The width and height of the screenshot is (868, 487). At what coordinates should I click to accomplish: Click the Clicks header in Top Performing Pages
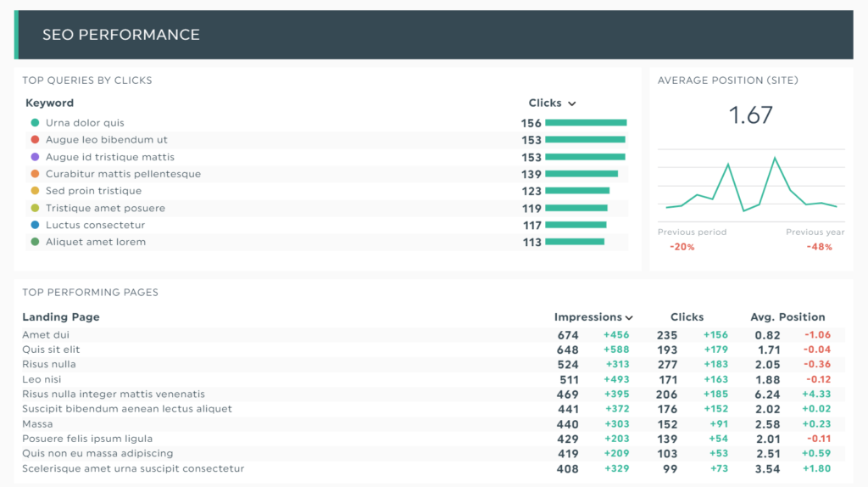point(687,317)
